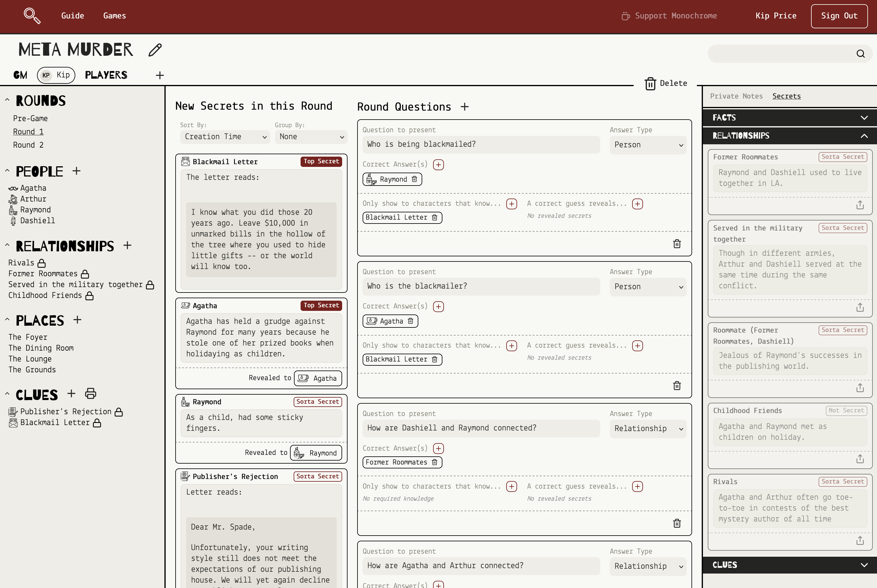
Task: Remove Raymond answer with its trash icon
Action: [415, 179]
